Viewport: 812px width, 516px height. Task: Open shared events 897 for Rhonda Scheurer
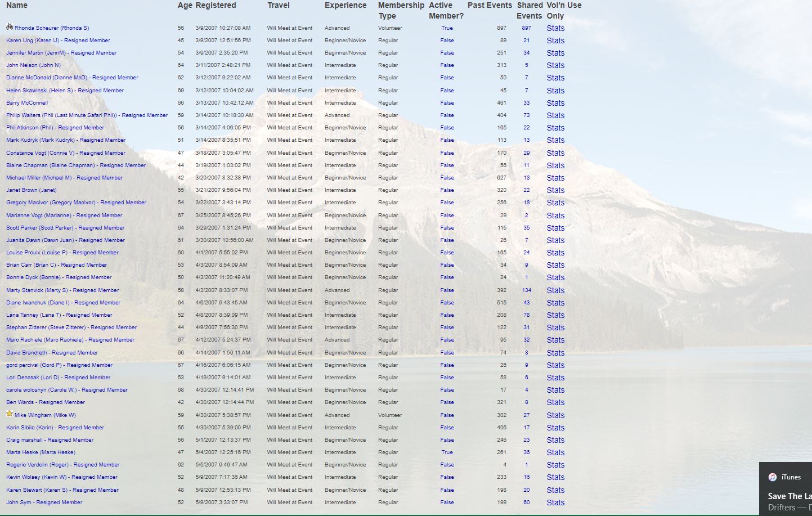(x=526, y=28)
